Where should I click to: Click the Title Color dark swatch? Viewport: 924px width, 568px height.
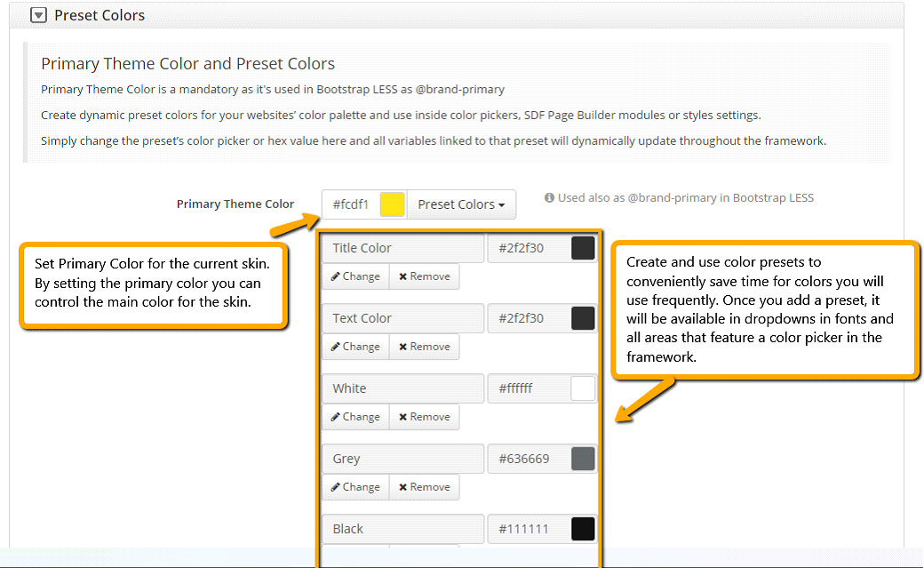click(583, 248)
